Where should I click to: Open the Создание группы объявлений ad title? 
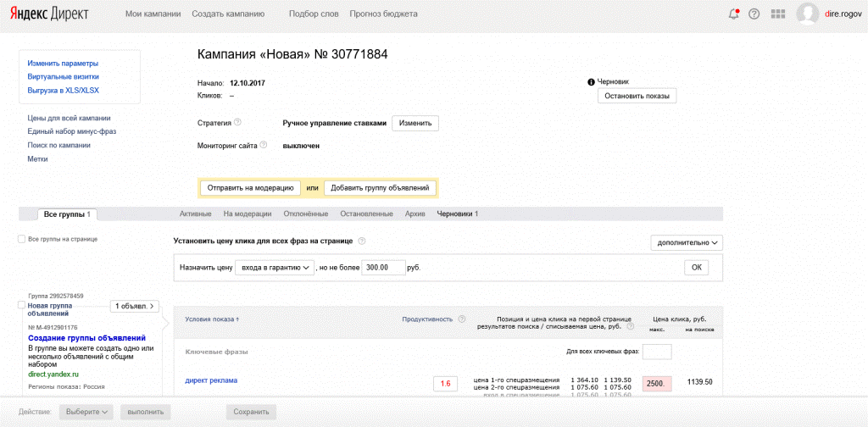click(x=86, y=338)
